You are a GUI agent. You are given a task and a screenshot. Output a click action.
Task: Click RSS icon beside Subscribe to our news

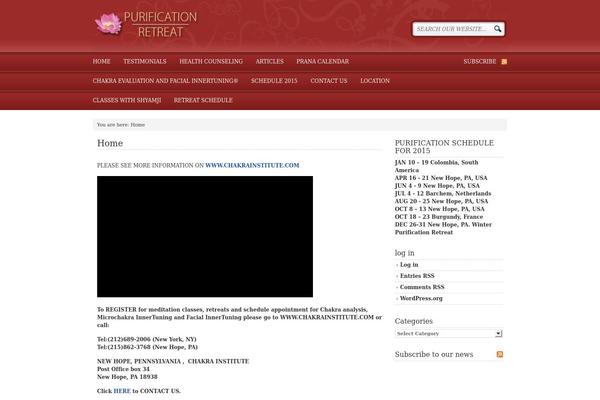click(500, 354)
